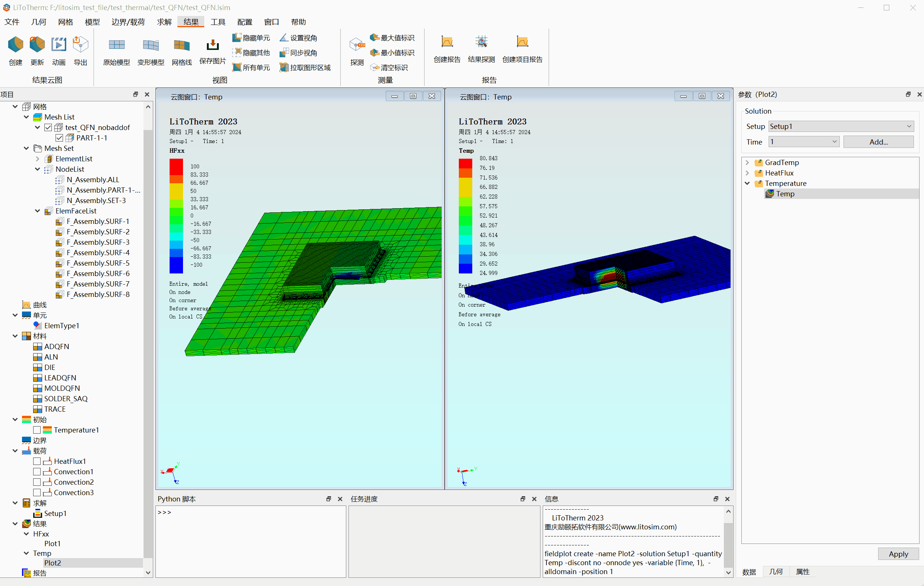Open the 边界/载荷 menu tab

(x=128, y=22)
